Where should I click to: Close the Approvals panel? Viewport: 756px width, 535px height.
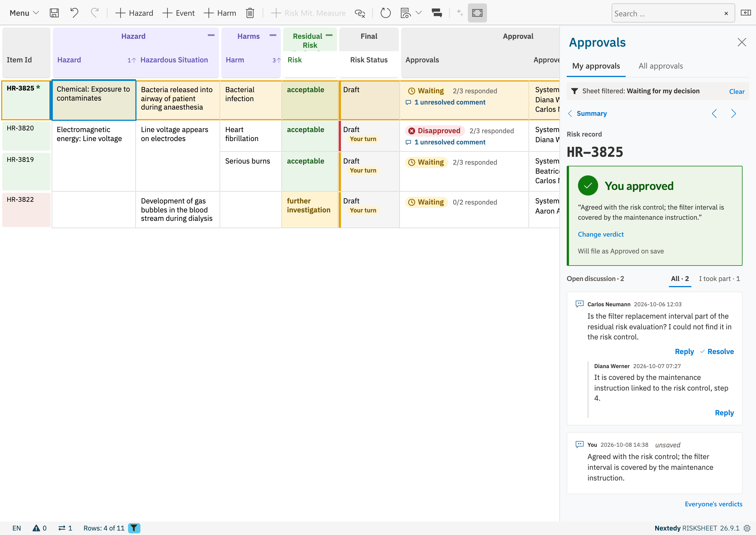click(741, 42)
